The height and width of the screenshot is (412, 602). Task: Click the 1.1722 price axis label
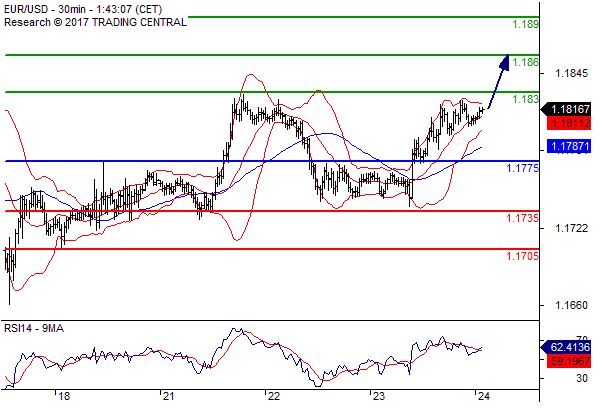(x=571, y=228)
